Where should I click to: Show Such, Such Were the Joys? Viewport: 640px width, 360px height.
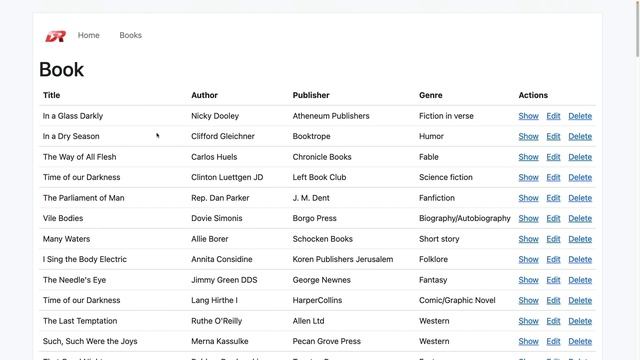(529, 341)
